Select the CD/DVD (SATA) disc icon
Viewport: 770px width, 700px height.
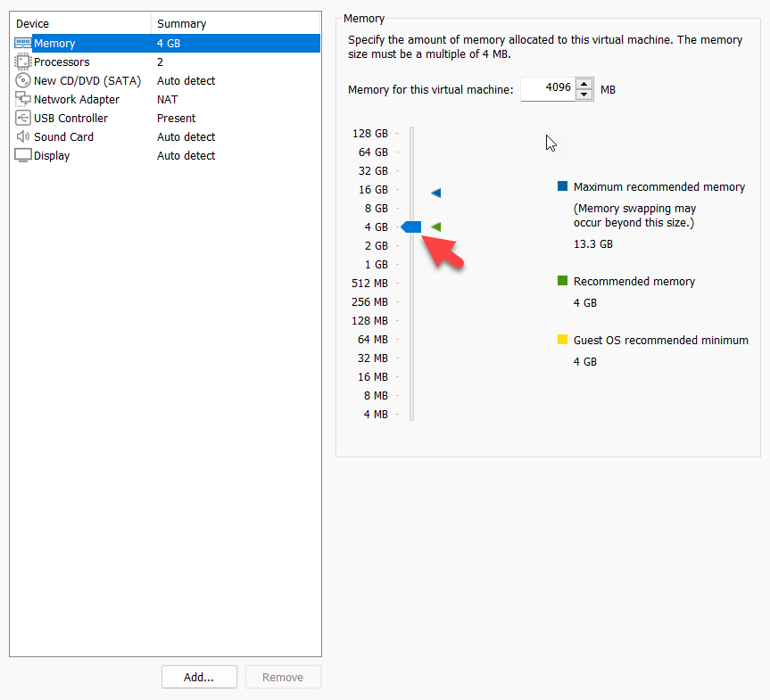point(23,80)
